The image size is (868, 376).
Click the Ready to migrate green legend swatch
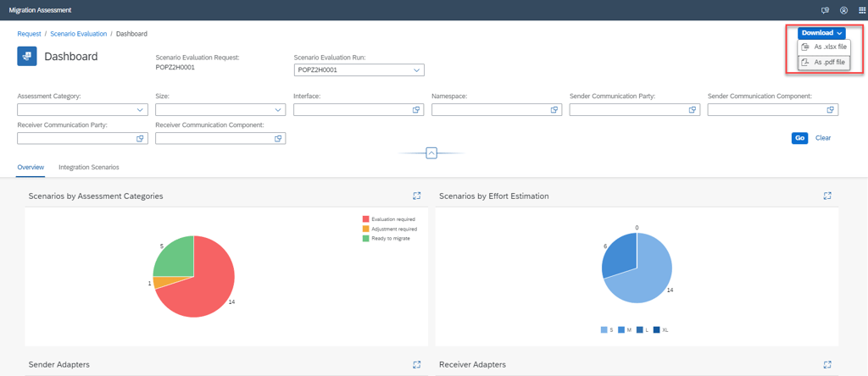(365, 238)
